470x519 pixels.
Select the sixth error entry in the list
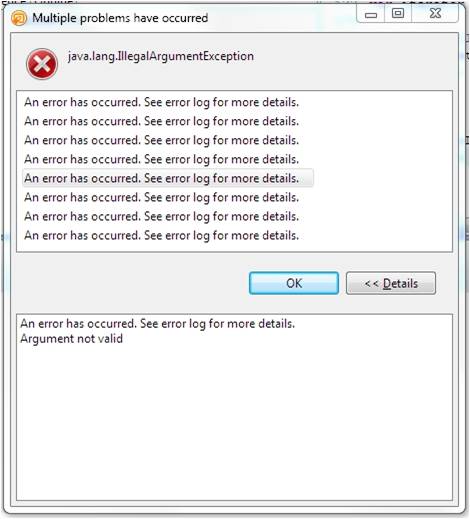(x=161, y=197)
